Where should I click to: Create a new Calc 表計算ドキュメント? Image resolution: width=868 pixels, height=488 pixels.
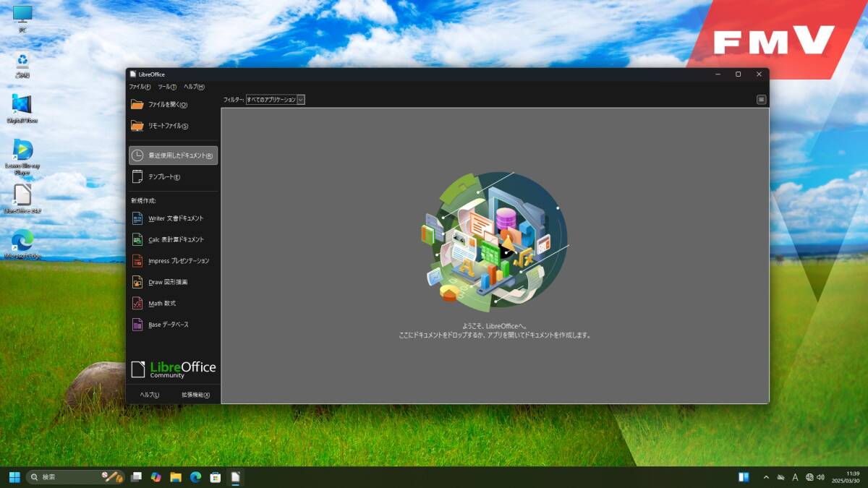coord(173,239)
